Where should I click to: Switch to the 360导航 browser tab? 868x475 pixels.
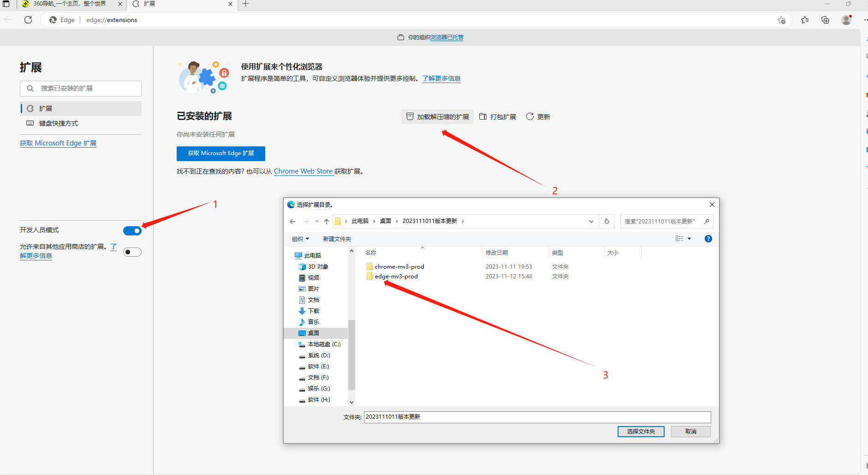pyautogui.click(x=69, y=4)
